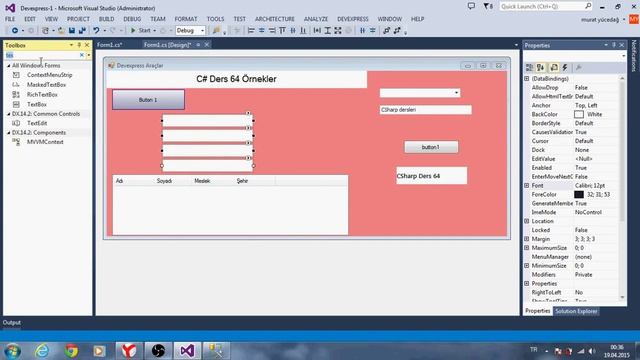Click the Make Same Size icon
Image resolution: width=640 pixels, height=360 pixels.
tap(338, 31)
